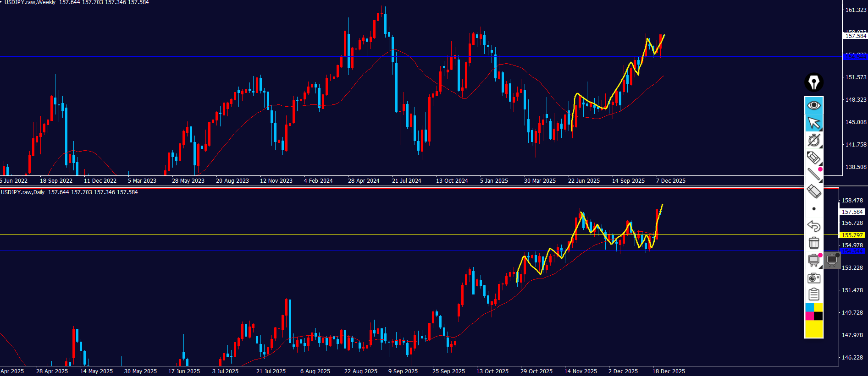Image resolution: width=868 pixels, height=376 pixels.
Task: Pick the cyan color swatch
Action: (810, 307)
